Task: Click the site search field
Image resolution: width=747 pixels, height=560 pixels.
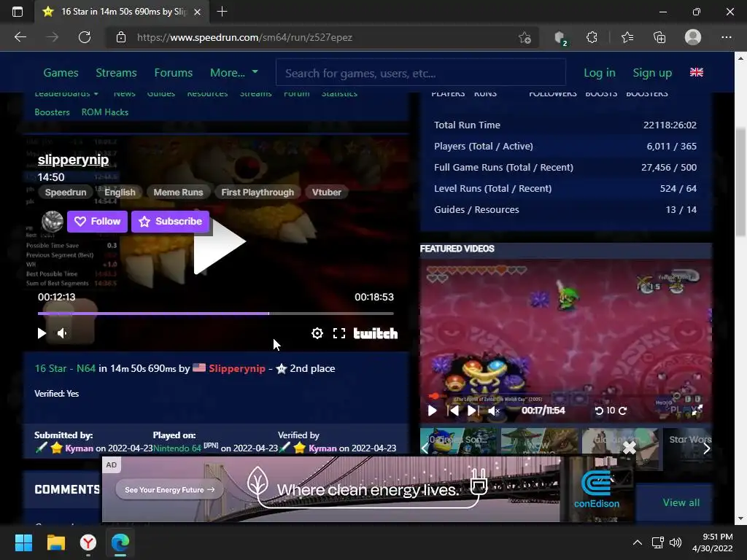Action: [x=421, y=73]
